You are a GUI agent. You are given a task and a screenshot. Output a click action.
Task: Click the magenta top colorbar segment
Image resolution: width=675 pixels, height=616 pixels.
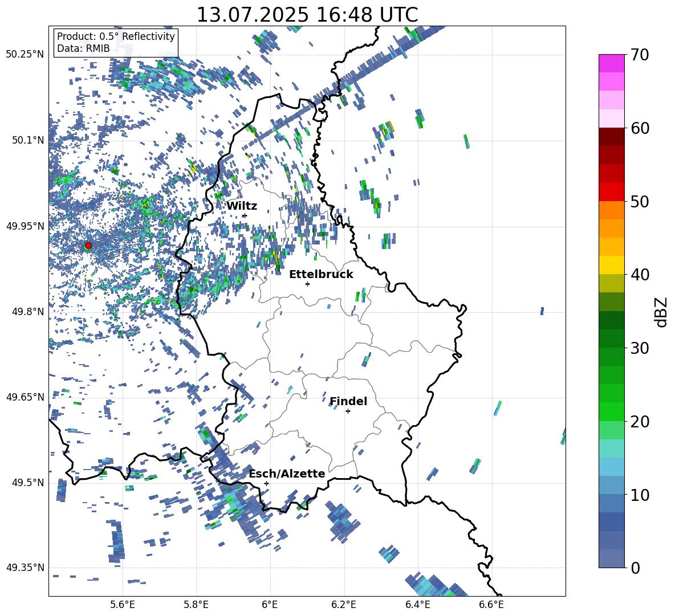pos(612,63)
